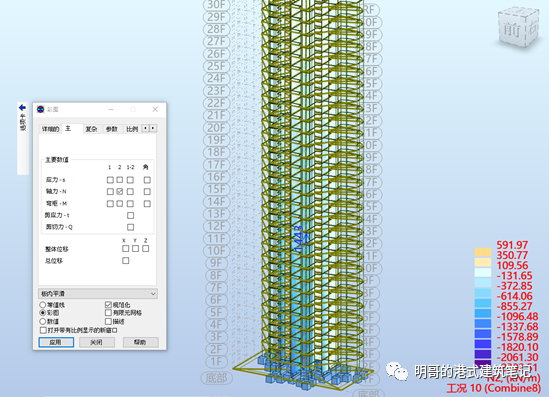Screen dimensions: 549x397
Task: Click the 关闭 button
Action: 97,342
